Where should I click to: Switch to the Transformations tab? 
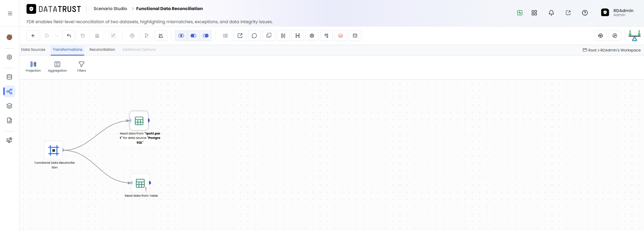point(67,49)
